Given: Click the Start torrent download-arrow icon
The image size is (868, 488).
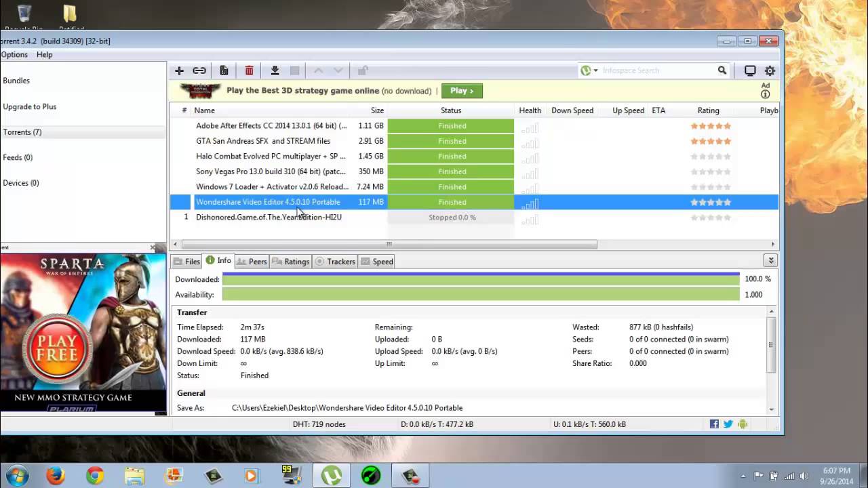Looking at the screenshot, I should click(275, 70).
